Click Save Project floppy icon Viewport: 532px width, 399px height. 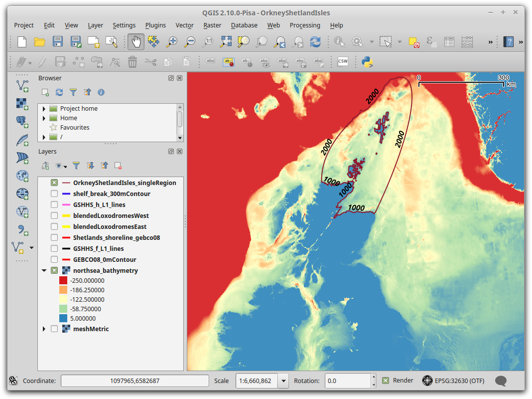tap(58, 42)
